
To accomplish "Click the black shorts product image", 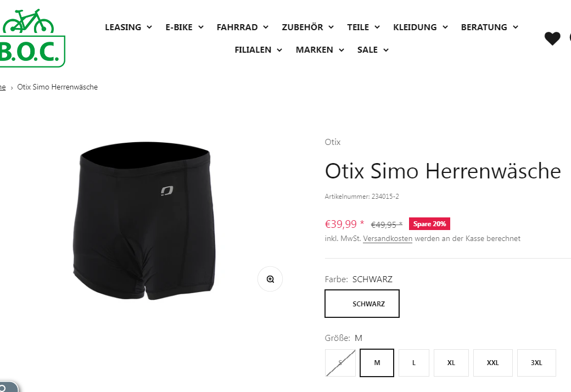I will coord(144,220).
